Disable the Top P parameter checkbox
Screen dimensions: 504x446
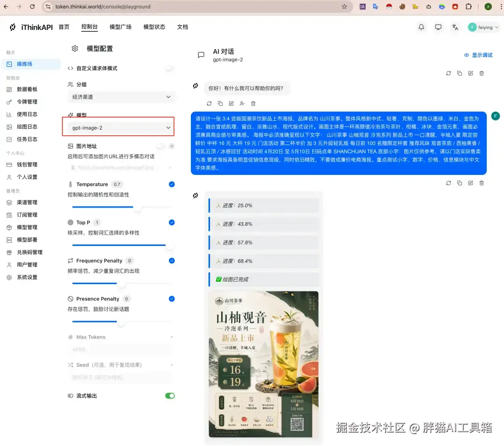[x=172, y=223]
